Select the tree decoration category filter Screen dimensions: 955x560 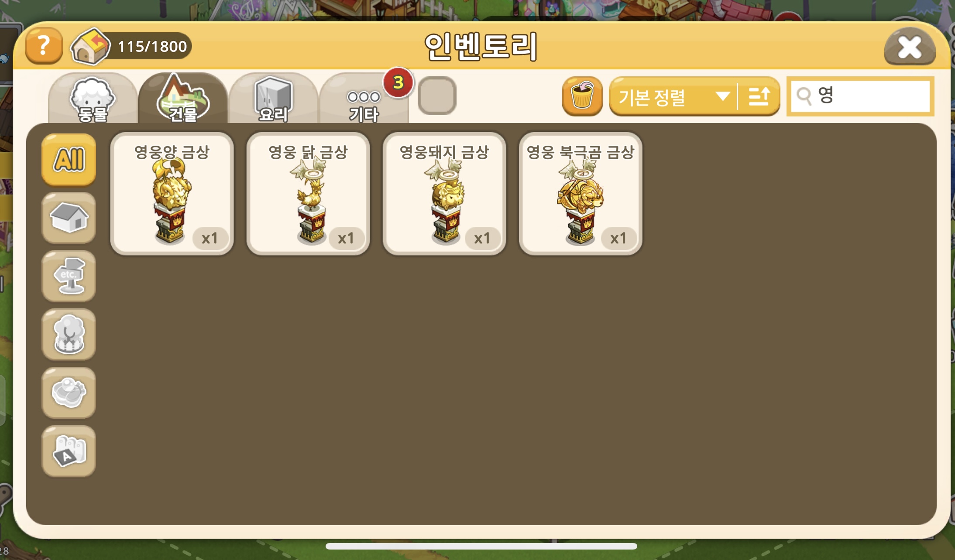69,335
